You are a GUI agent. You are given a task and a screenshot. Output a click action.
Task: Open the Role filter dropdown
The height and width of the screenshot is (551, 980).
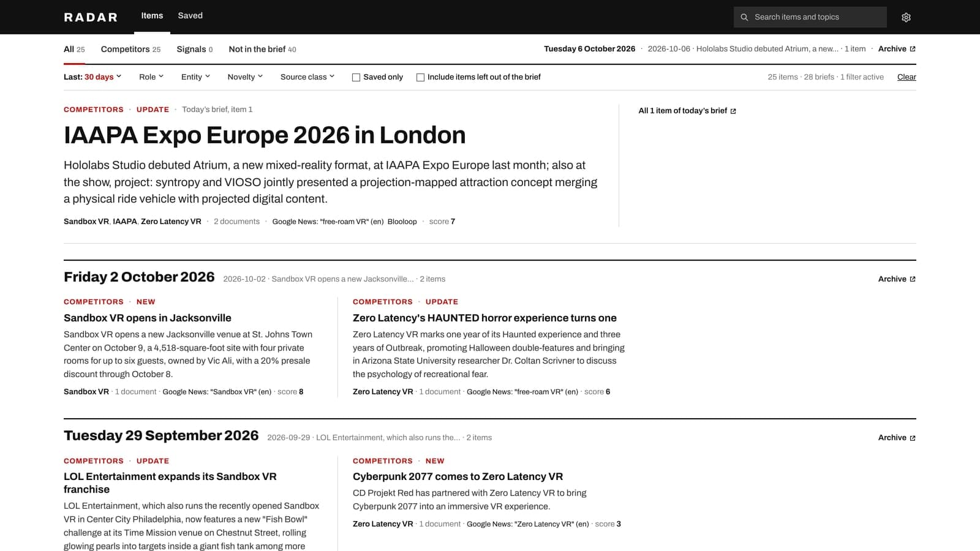[151, 77]
